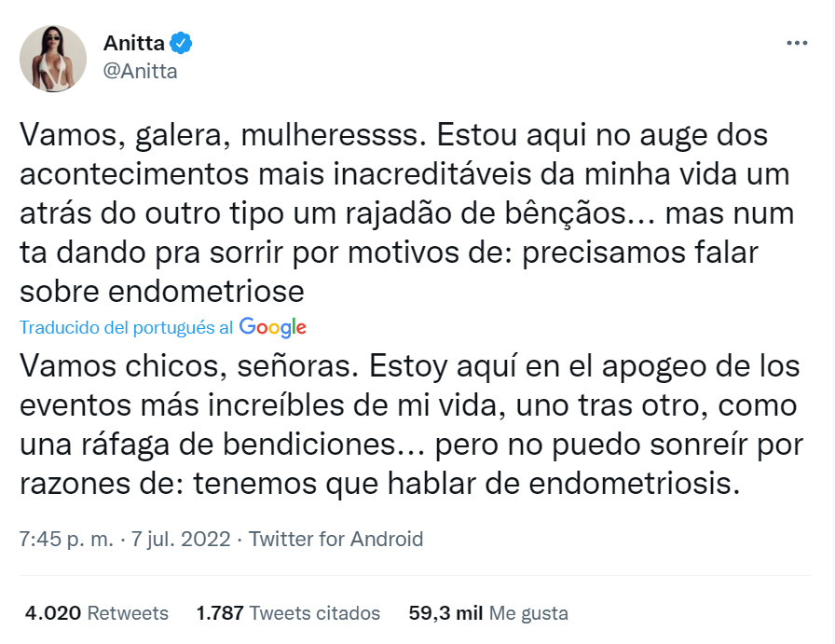Show the 1.787 Tweets citados
The width and height of the screenshot is (835, 644).
pos(288,613)
